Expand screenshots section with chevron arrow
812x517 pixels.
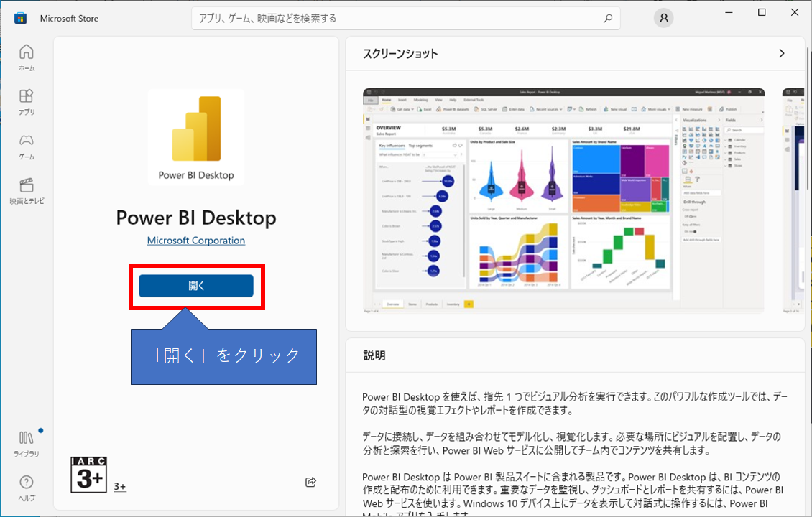pyautogui.click(x=782, y=54)
